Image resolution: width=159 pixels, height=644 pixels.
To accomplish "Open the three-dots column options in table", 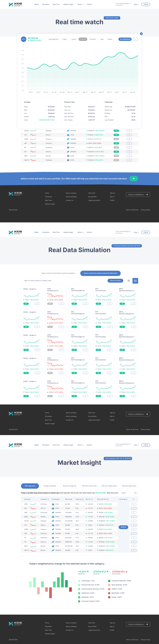I will pos(133,499).
